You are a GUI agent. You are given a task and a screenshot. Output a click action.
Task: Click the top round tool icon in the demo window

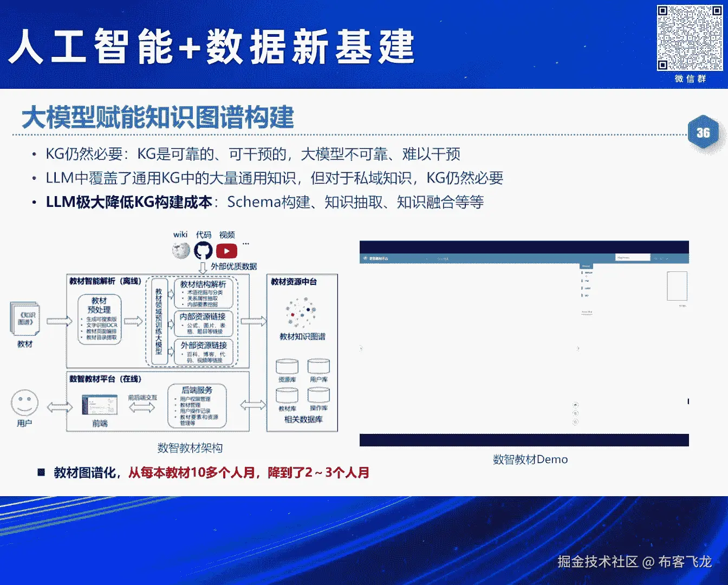[x=575, y=405]
